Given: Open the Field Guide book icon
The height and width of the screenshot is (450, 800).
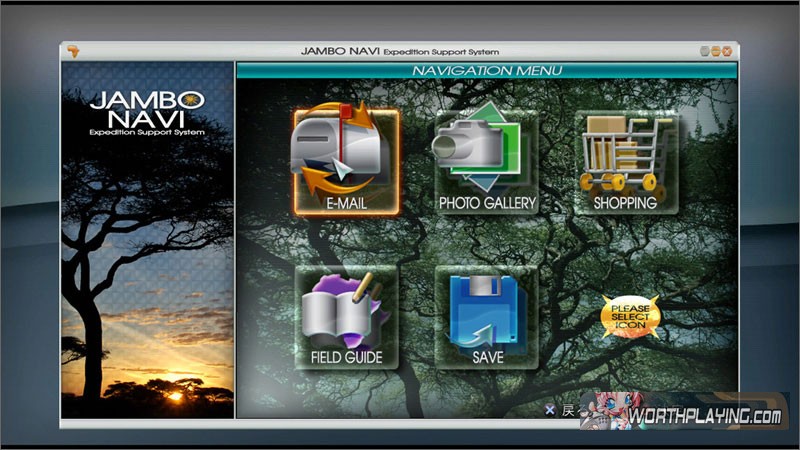Looking at the screenshot, I should pyautogui.click(x=339, y=306).
